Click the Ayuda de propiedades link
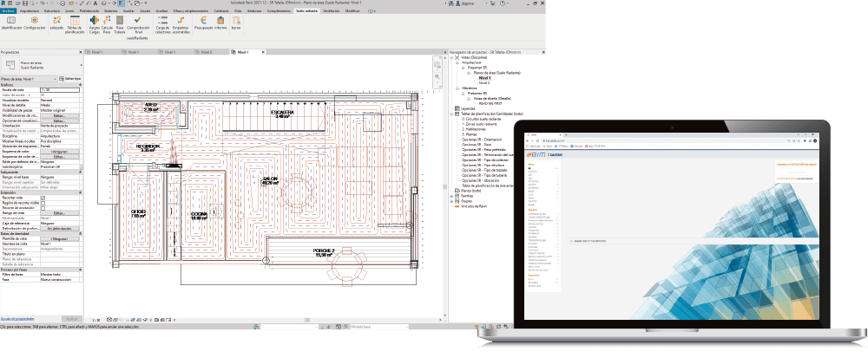The image size is (868, 358). point(16,319)
